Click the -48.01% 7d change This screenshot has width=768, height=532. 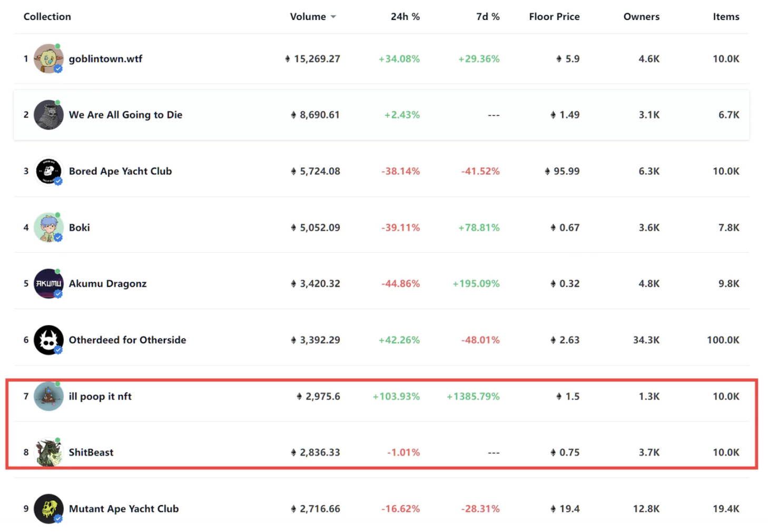coord(480,340)
